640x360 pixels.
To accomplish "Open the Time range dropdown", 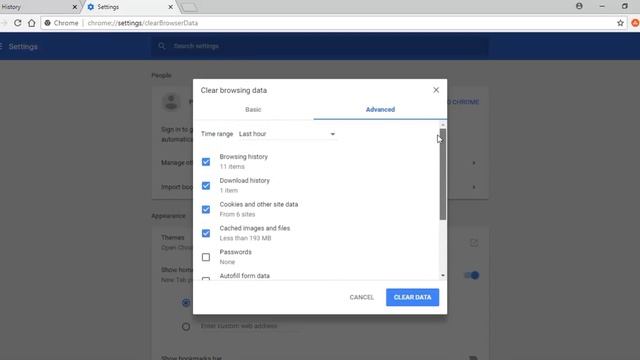I will pos(287,134).
